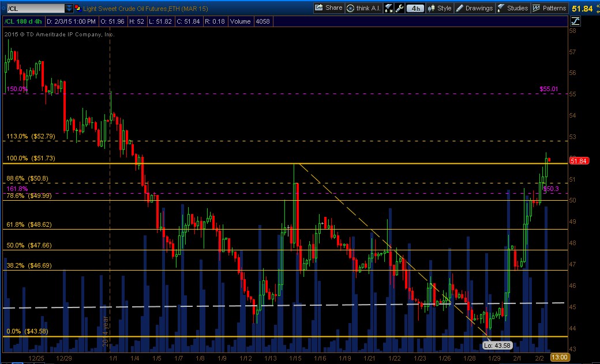Open the Style menu
The height and width of the screenshot is (364, 600).
[x=440, y=8]
